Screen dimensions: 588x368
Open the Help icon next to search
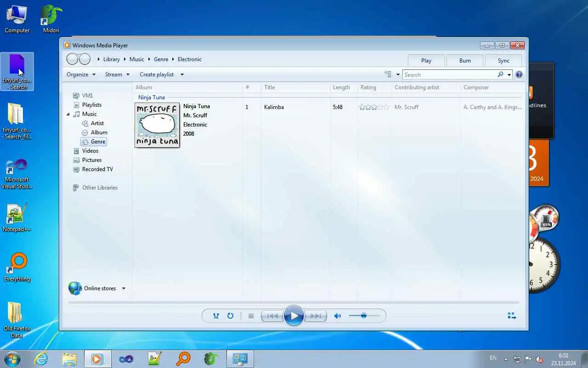pyautogui.click(x=519, y=75)
